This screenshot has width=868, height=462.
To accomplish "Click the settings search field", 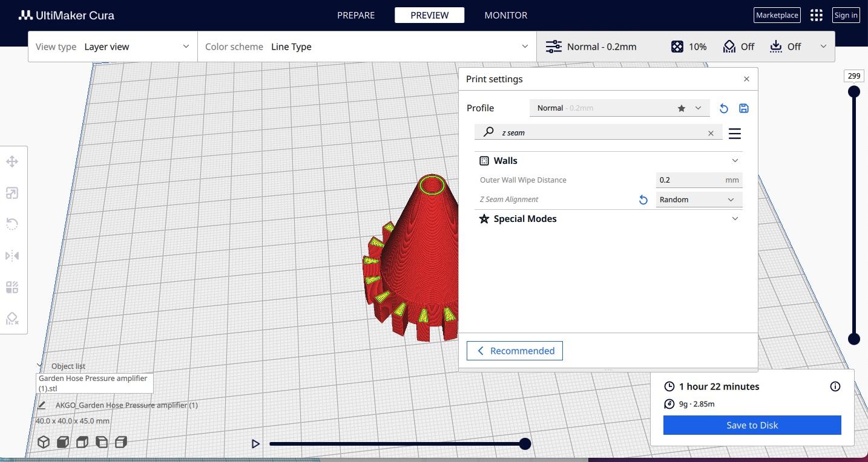I will coord(599,133).
